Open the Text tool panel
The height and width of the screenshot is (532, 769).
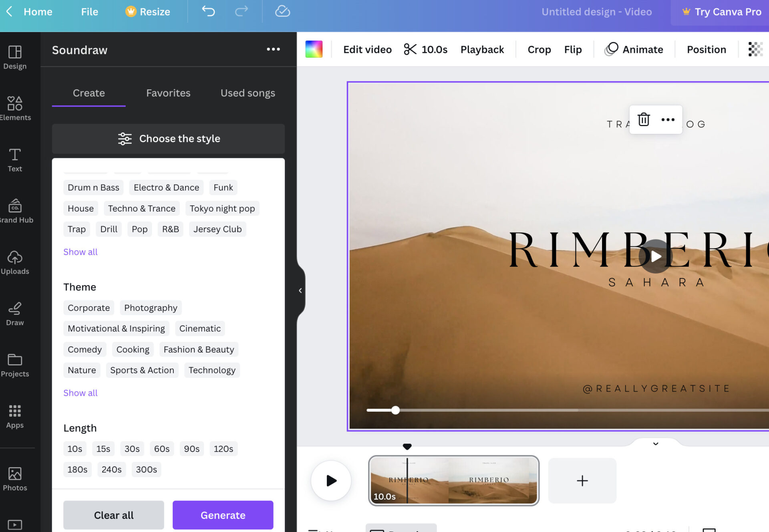(x=15, y=160)
